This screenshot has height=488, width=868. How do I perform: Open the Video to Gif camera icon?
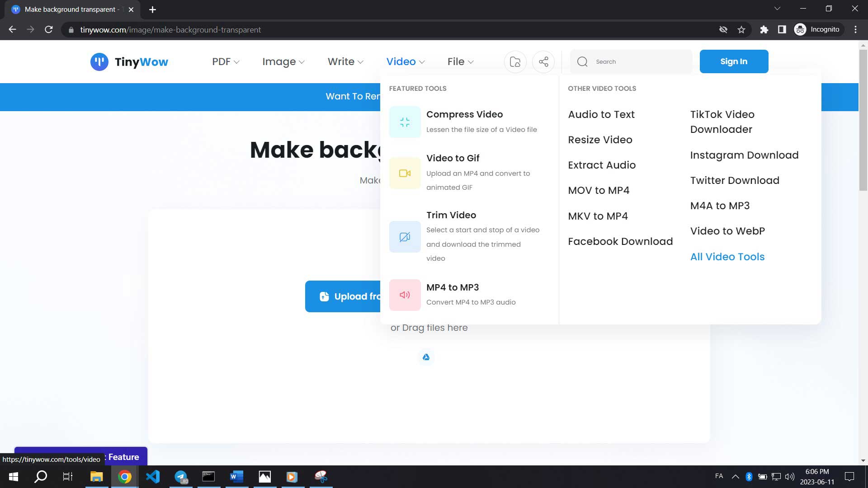(405, 173)
